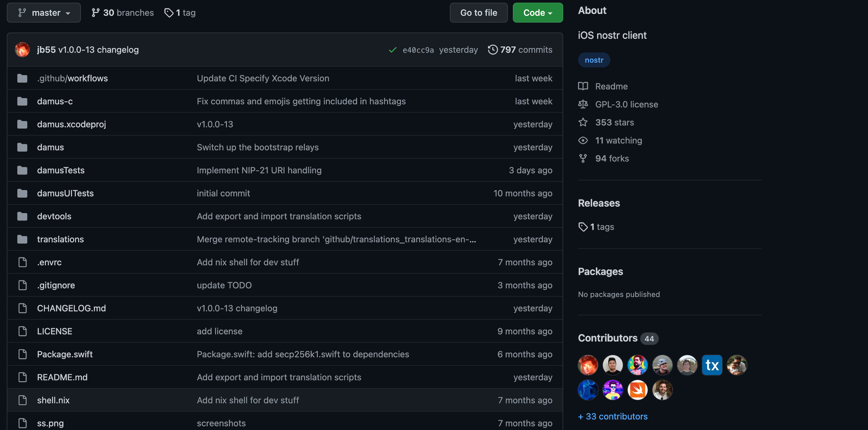View the 30 branches link
The image size is (868, 430).
click(x=123, y=13)
